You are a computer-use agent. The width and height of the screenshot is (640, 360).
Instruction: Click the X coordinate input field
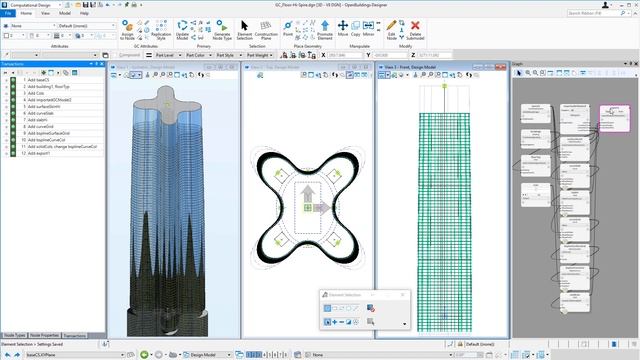click(344, 55)
